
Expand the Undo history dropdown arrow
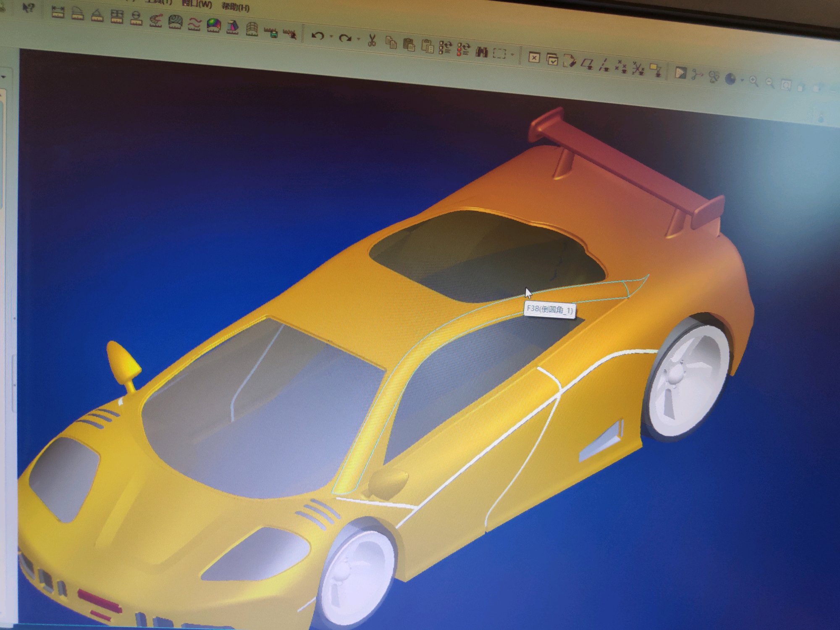(x=331, y=37)
